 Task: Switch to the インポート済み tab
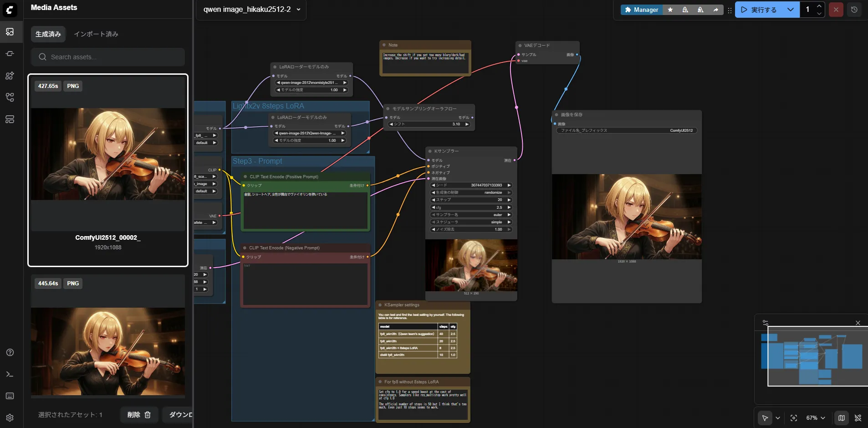(96, 34)
